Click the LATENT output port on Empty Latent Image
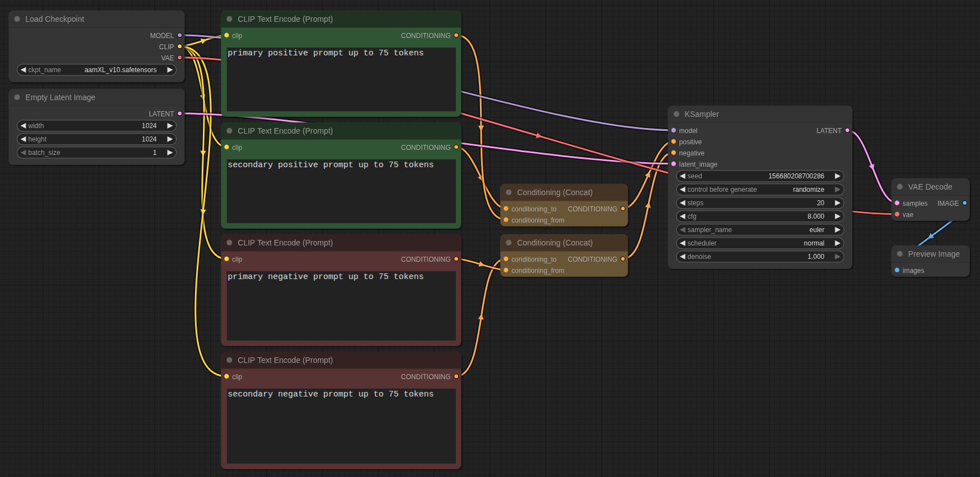 point(179,114)
